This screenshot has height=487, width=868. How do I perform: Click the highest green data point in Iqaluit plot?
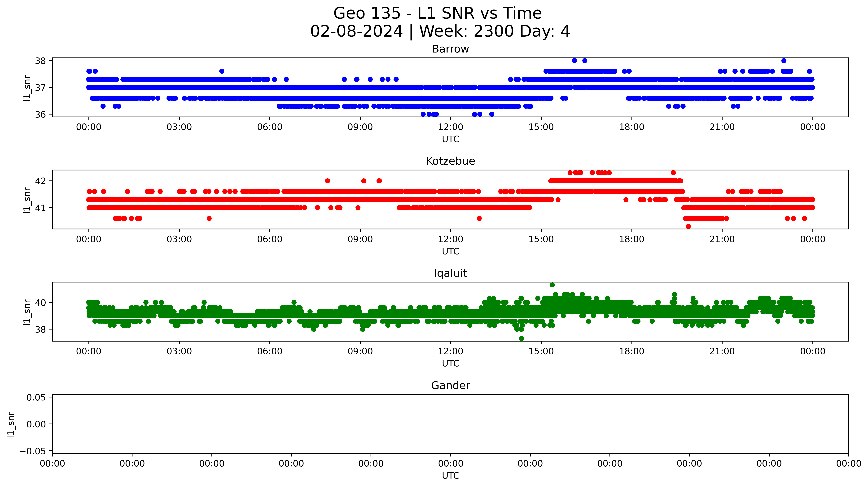tap(552, 285)
